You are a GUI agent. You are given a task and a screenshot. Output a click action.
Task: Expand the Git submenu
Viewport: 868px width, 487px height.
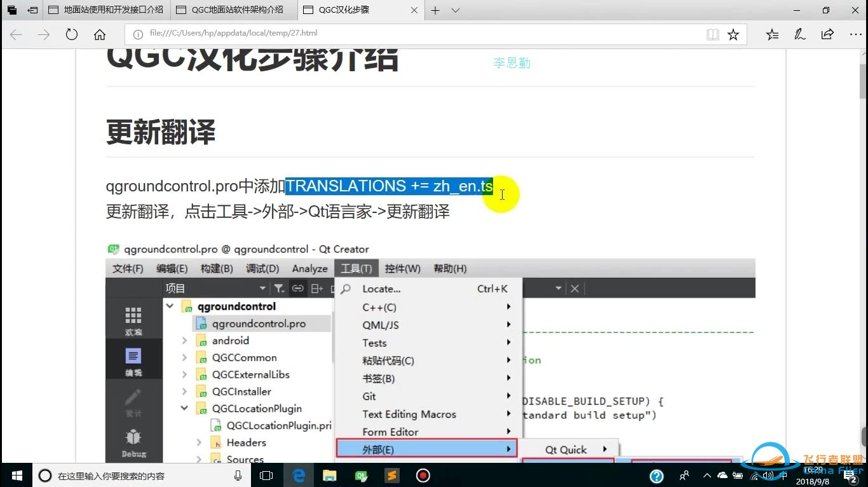point(428,396)
